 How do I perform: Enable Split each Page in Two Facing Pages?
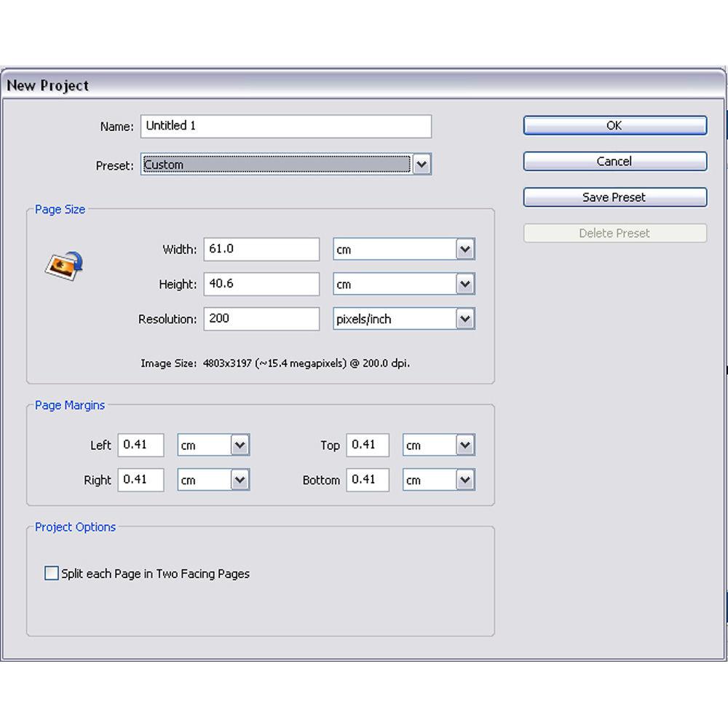click(x=51, y=573)
